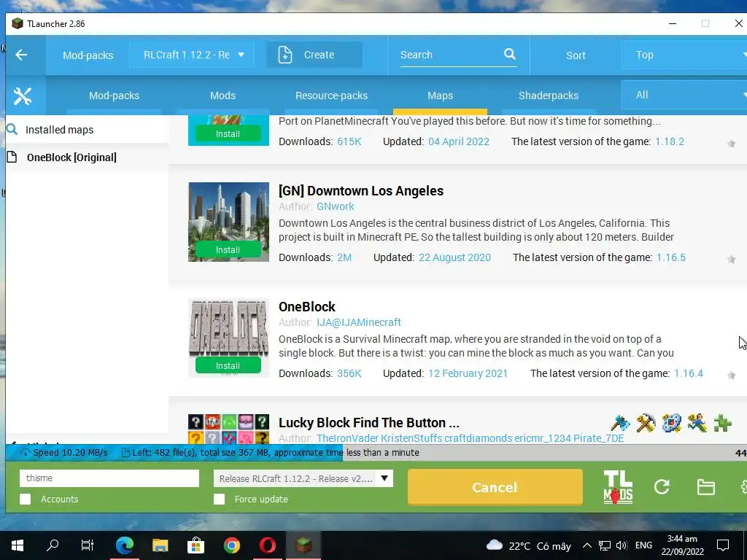The width and height of the screenshot is (747, 560).
Task: Open the wrench and screwdriver tools icon
Action: tap(23, 96)
